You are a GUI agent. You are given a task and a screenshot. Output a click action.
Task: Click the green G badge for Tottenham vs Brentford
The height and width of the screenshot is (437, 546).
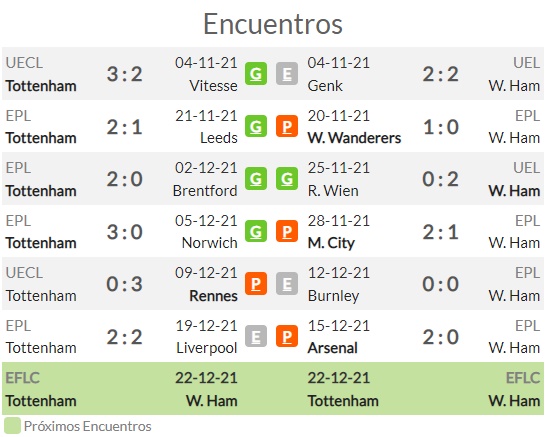pos(256,179)
